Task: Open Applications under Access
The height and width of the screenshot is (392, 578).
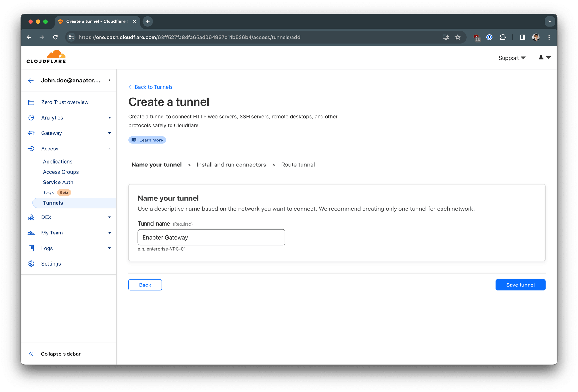Action: click(57, 162)
